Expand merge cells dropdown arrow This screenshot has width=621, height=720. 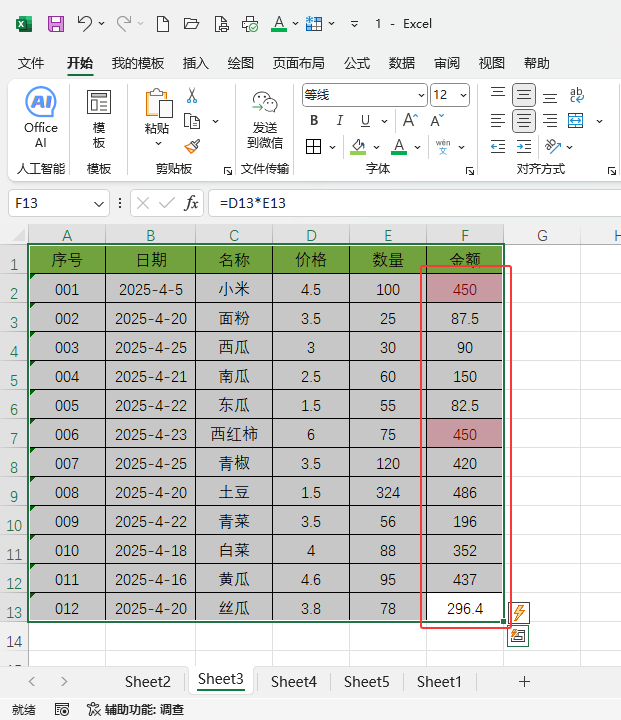point(599,121)
